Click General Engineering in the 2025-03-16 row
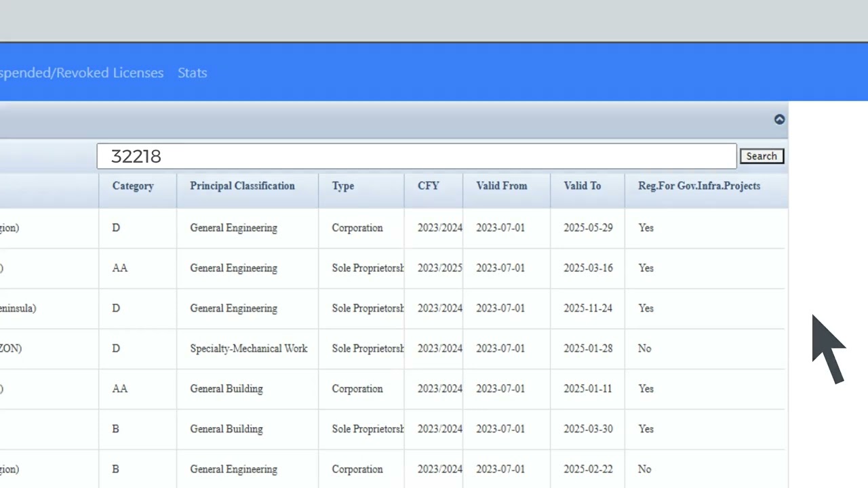 click(x=233, y=268)
